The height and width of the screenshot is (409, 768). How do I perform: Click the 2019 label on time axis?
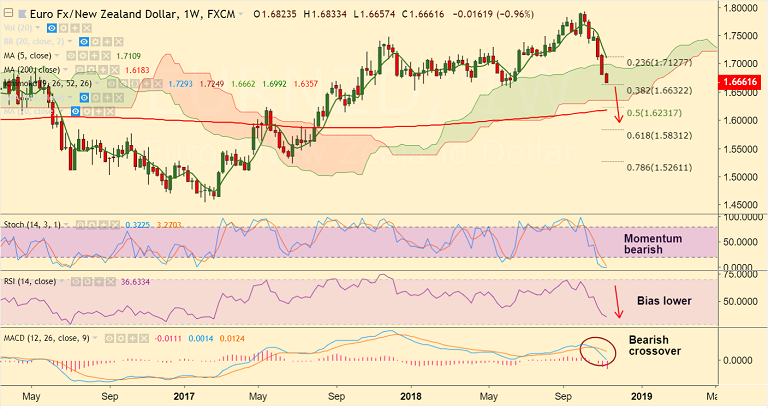640,396
